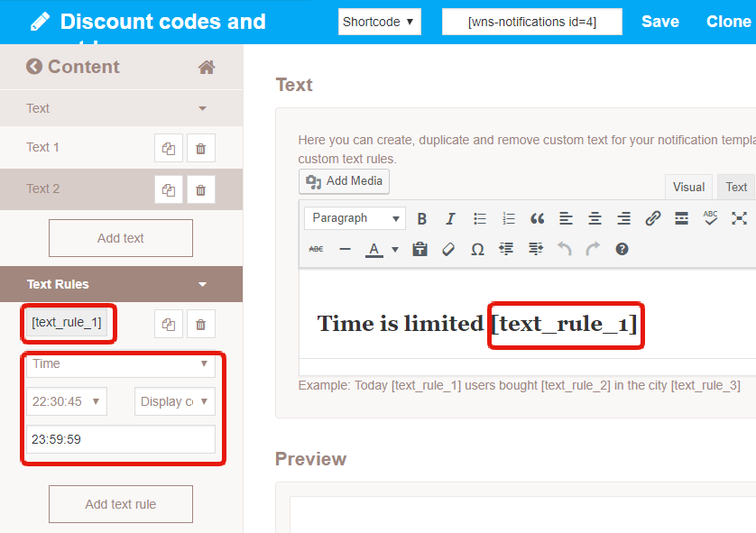Screen dimensions: 756x533
Task: Apply italic formatting
Action: pos(450,218)
